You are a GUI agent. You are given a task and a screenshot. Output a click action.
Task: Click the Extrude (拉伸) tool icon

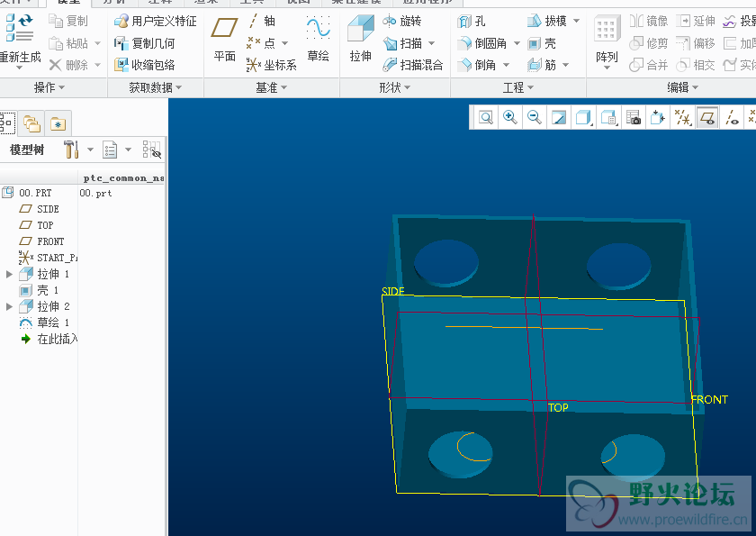pyautogui.click(x=361, y=39)
